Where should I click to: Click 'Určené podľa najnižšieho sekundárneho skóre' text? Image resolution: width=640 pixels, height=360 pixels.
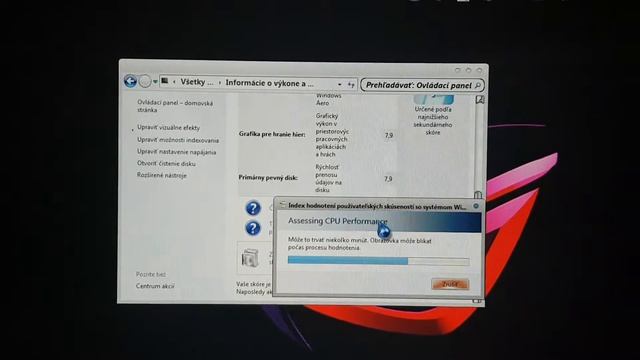[433, 121]
